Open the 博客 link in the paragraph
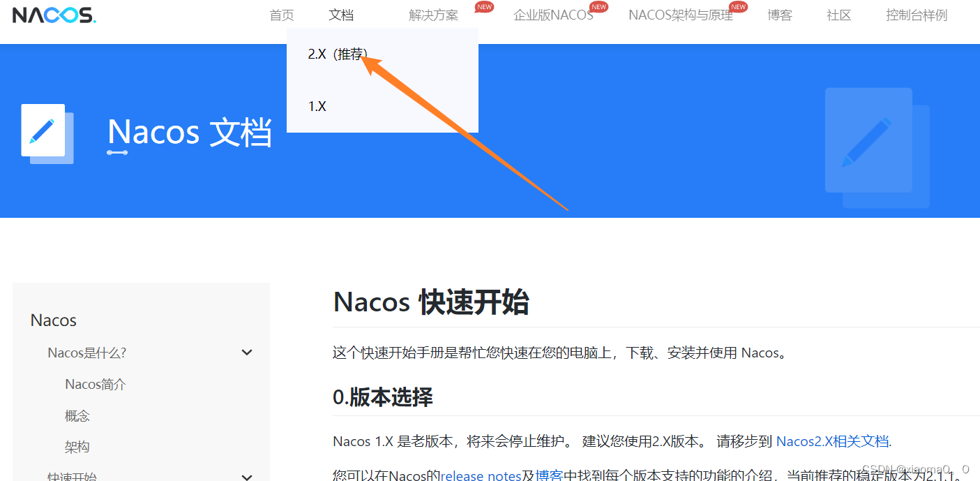This screenshot has height=481, width=980. pos(548,475)
